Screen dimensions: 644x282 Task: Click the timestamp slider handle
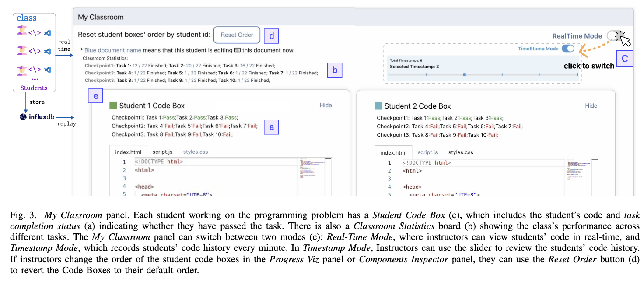coord(464,75)
